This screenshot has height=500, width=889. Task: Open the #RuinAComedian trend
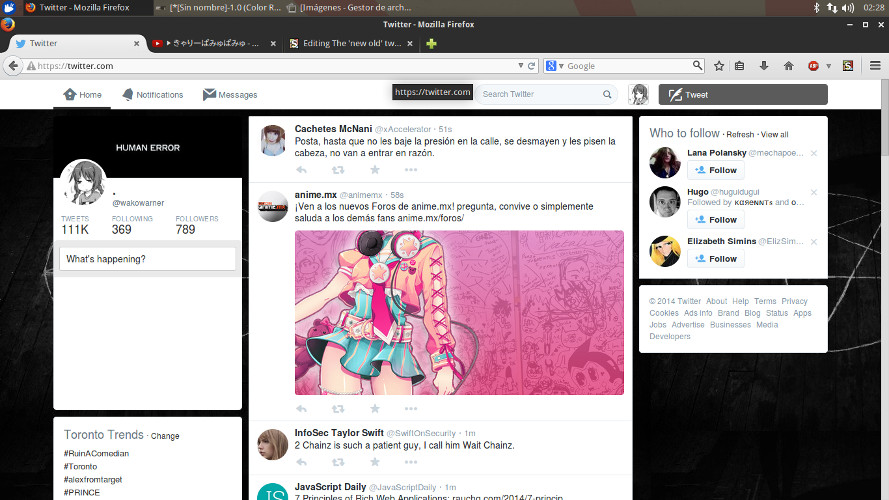pos(96,454)
